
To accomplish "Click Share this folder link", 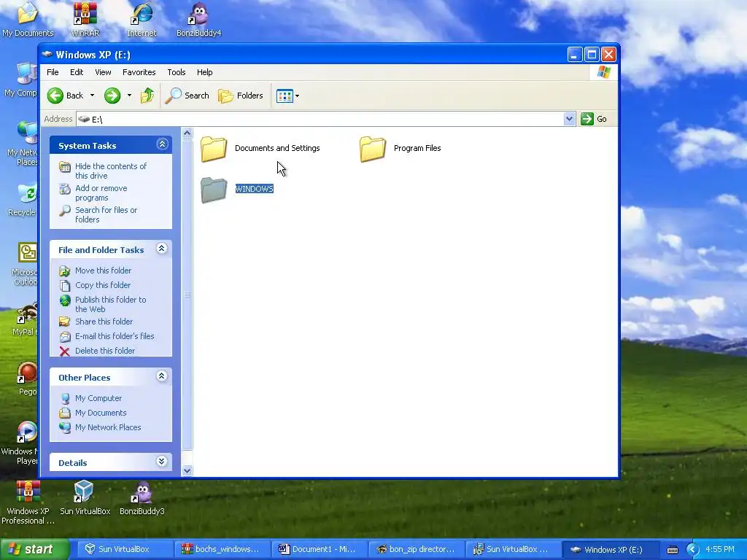I will pos(104,322).
